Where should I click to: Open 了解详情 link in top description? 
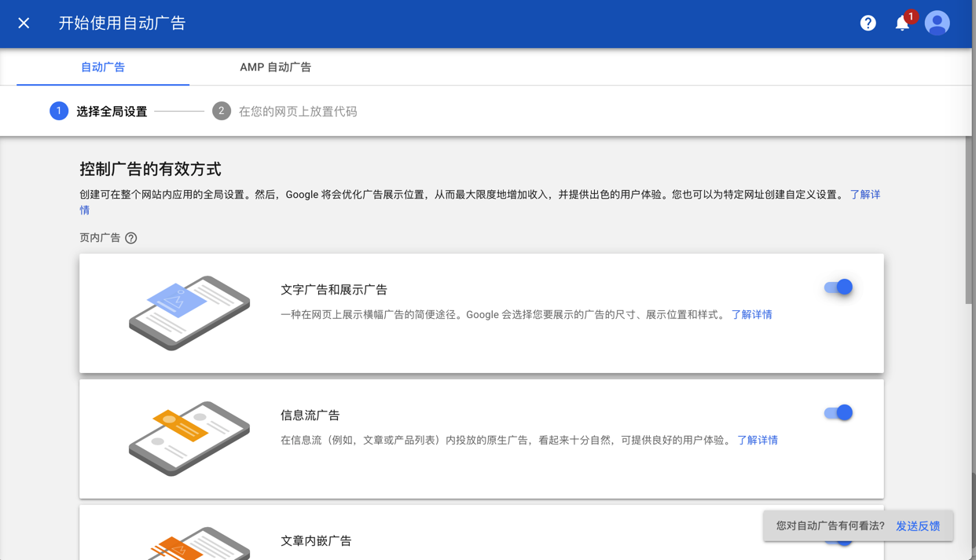coord(865,194)
